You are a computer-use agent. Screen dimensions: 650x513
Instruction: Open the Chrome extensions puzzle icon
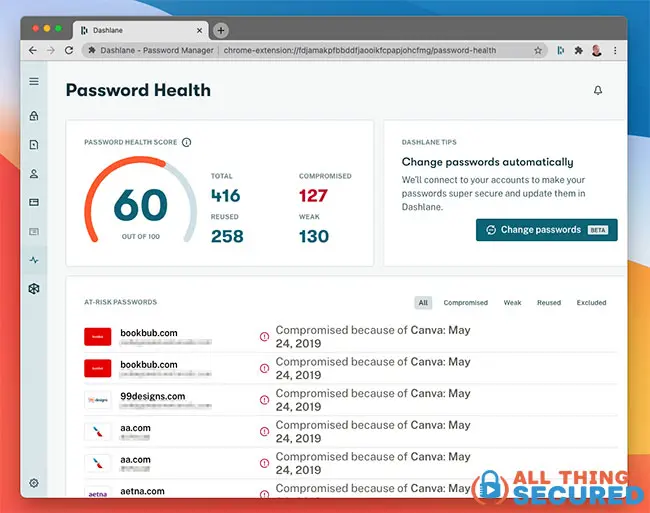click(x=578, y=51)
